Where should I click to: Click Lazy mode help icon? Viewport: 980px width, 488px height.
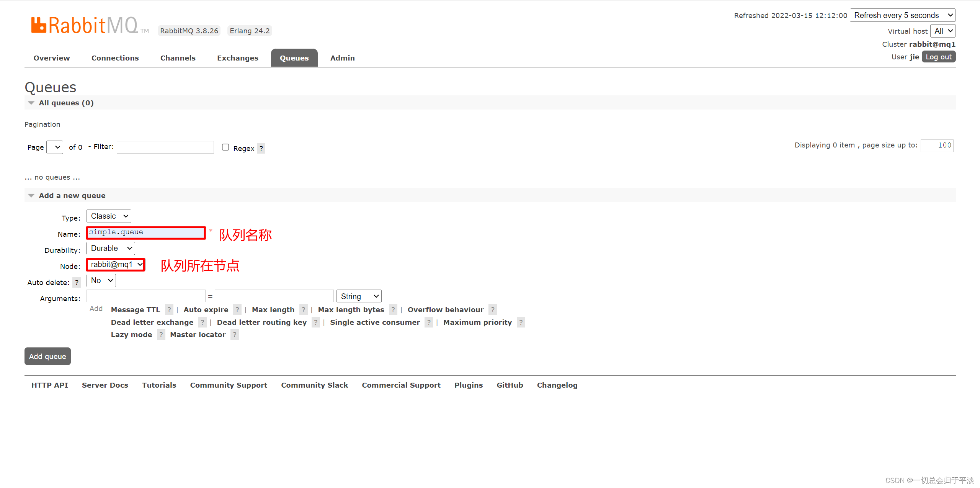161,334
